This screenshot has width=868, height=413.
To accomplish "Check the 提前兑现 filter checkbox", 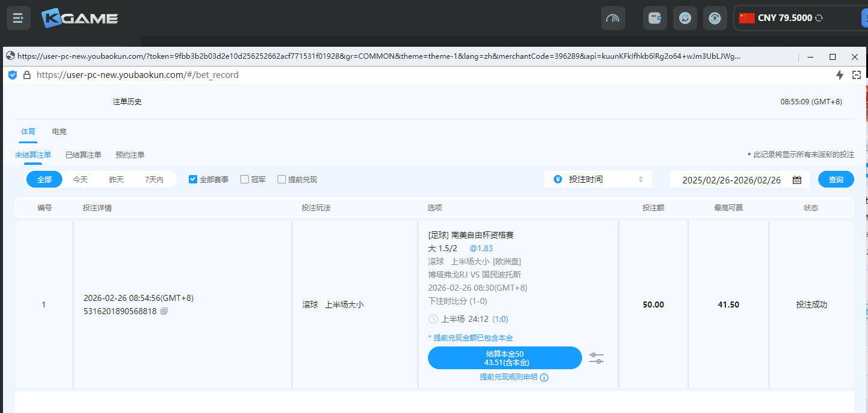I will tap(282, 179).
